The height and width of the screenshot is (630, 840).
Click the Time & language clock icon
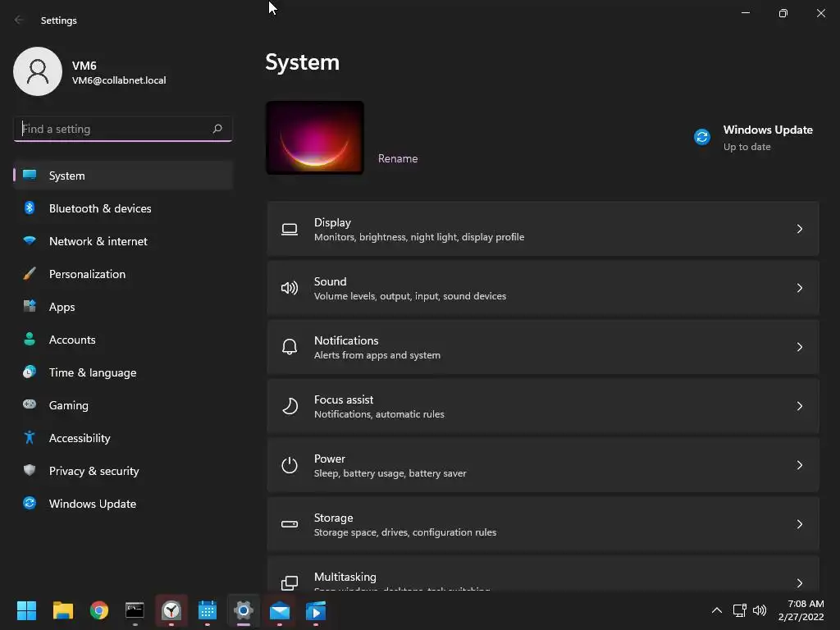30,372
